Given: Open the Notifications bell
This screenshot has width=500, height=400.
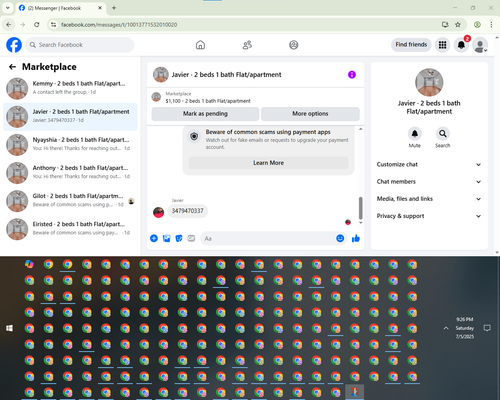Looking at the screenshot, I should [x=461, y=45].
